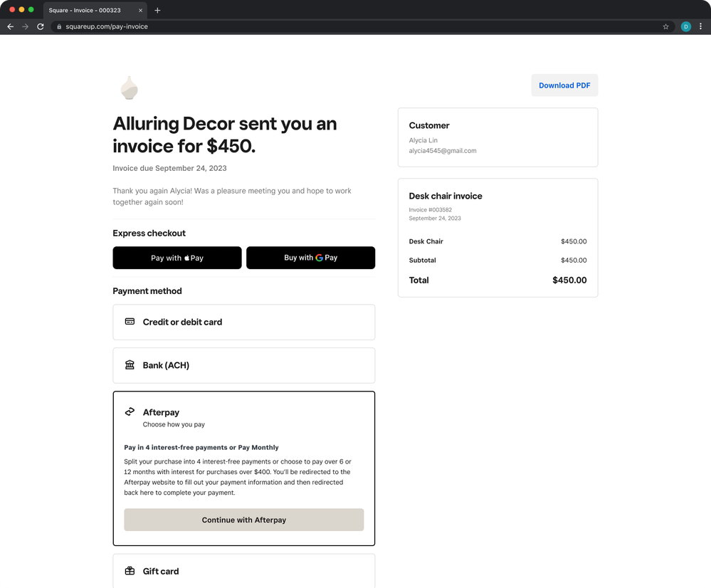
Task: Expand the Bank (ACH) payment method
Action: 243,365
